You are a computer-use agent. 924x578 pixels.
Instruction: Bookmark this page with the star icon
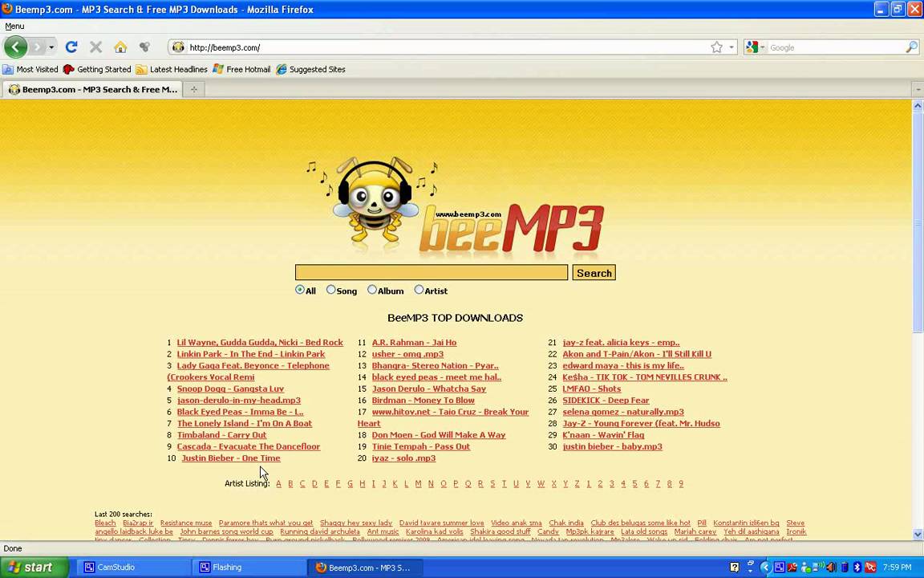tap(716, 47)
